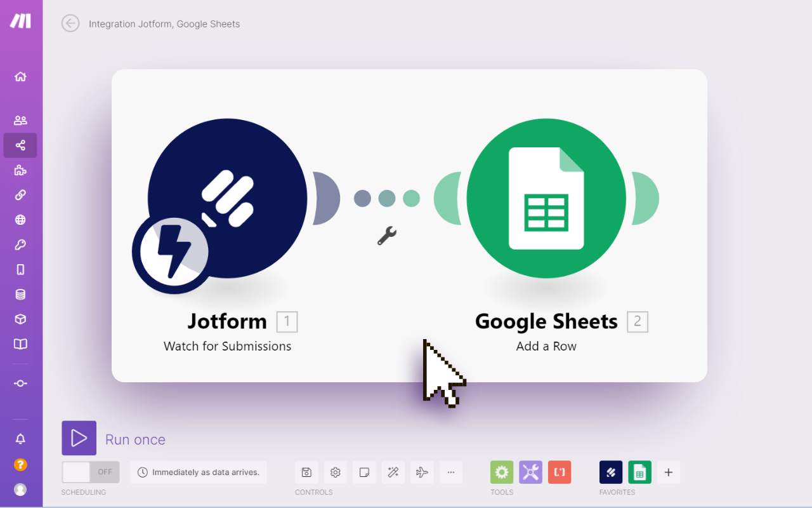The image size is (812, 508).
Task: Click the back arrow next to scenario name
Action: pyautogui.click(x=70, y=23)
